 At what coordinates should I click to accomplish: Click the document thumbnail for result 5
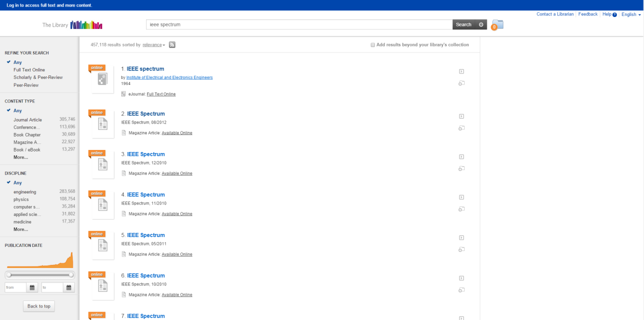click(x=103, y=245)
